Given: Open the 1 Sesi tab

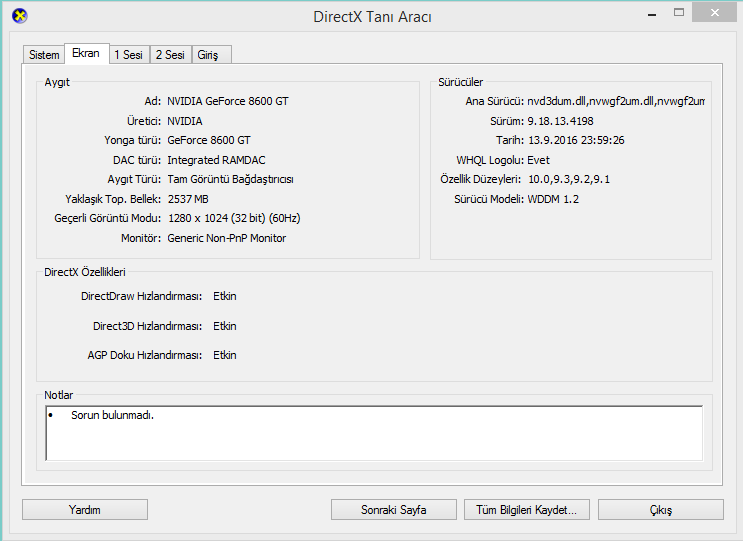Looking at the screenshot, I should [x=128, y=54].
